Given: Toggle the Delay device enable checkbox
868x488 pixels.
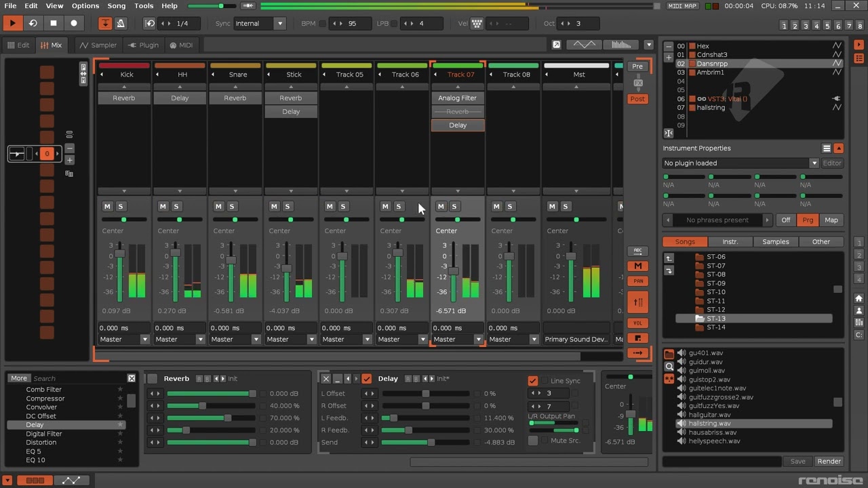Looking at the screenshot, I should tap(367, 379).
